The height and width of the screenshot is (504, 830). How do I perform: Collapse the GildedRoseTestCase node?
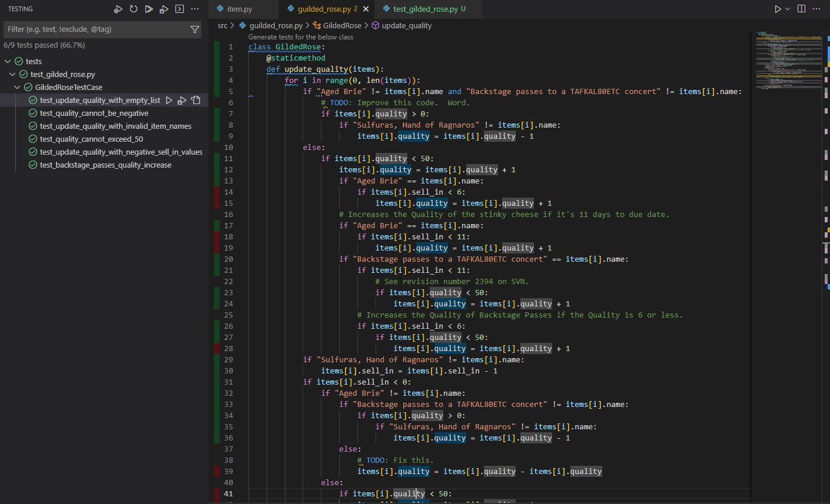coord(17,87)
